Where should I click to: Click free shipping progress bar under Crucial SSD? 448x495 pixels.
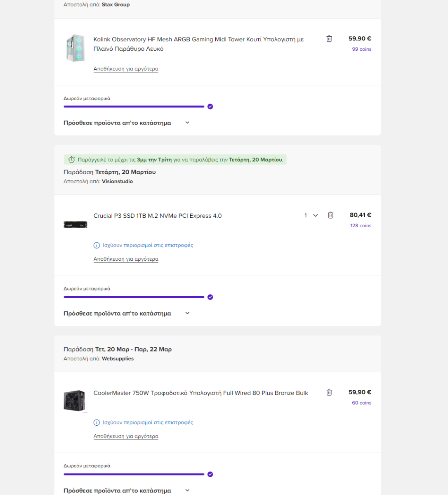point(134,297)
